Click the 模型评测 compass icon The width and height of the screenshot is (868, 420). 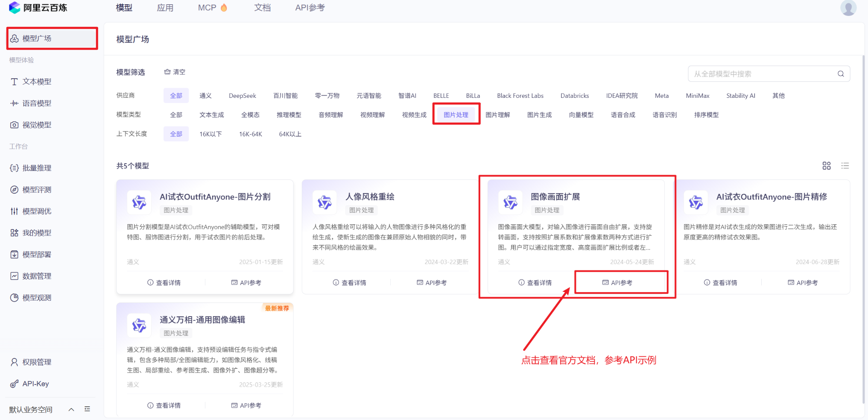pos(14,190)
